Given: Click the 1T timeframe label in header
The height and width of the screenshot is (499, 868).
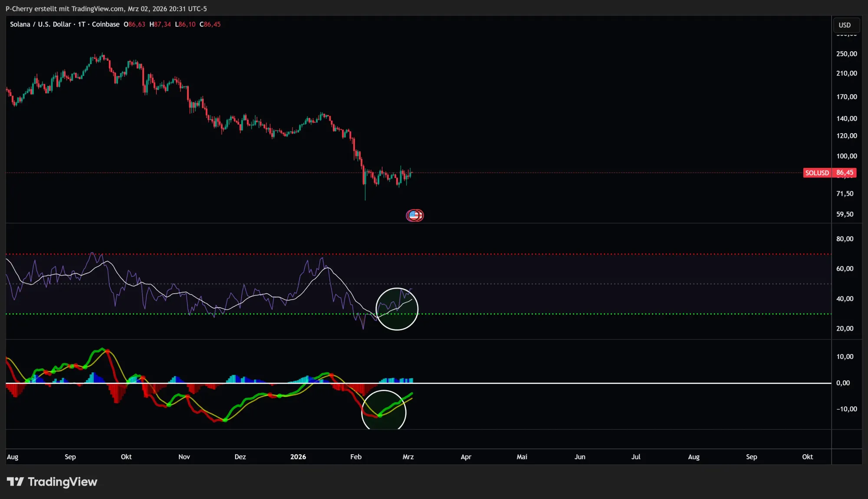Looking at the screenshot, I should coord(82,24).
